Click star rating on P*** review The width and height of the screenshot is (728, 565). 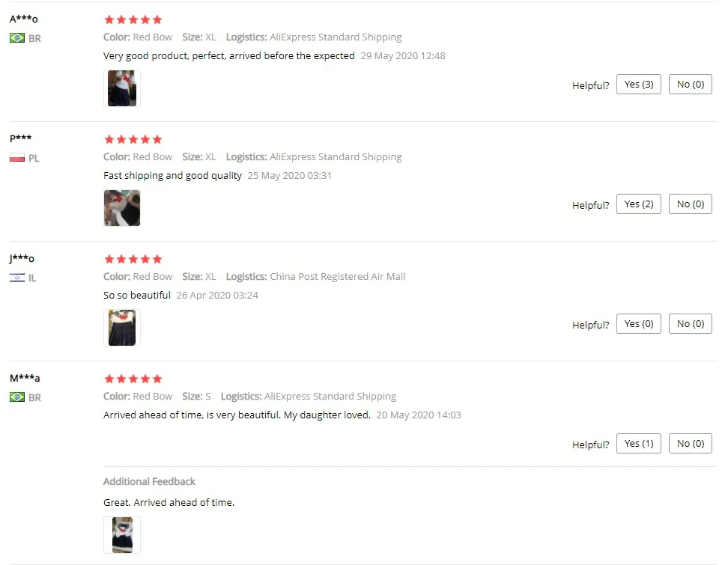133,139
